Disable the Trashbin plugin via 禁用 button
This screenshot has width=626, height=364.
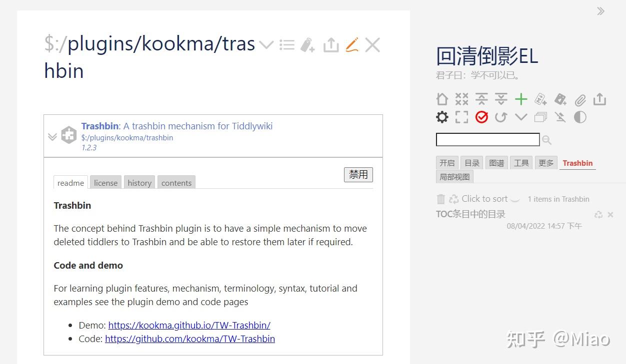[x=358, y=174]
